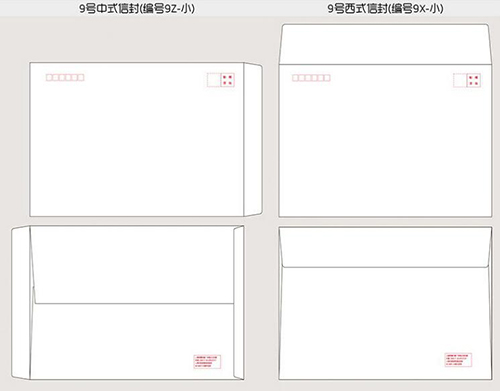The width and height of the screenshot is (500, 391).
Task: Select the red postcode boxes on the Western-style envelope front
Action: (311, 78)
